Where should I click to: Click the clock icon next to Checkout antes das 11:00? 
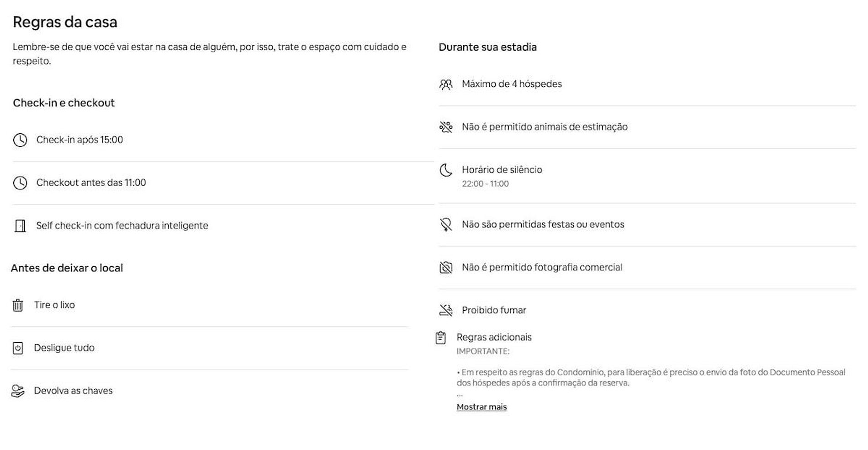(20, 183)
